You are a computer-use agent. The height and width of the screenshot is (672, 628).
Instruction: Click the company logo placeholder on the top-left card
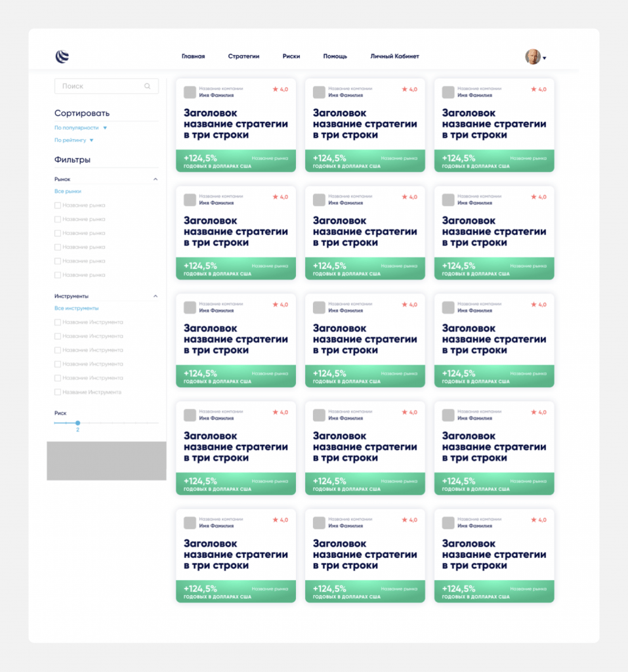190,92
